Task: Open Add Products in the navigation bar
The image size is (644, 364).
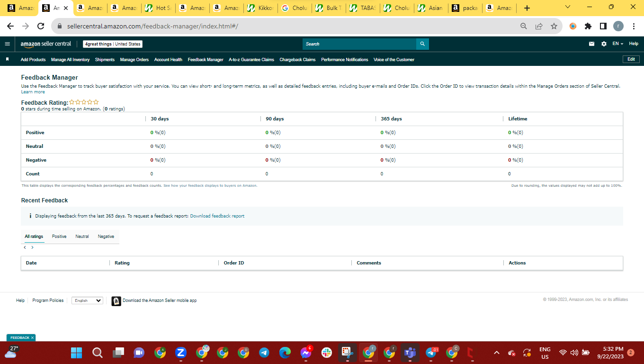Action: tap(33, 60)
